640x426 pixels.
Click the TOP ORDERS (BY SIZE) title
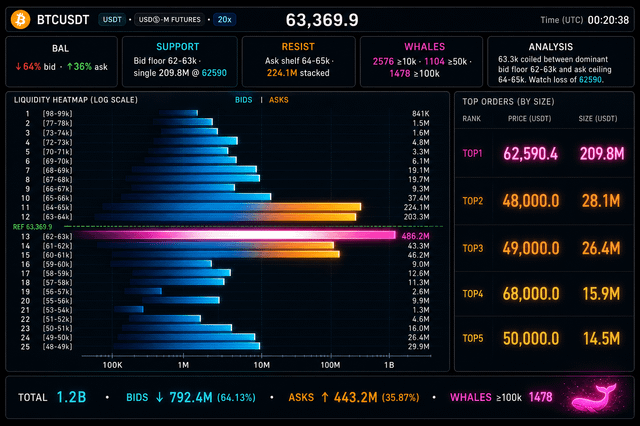click(x=508, y=102)
